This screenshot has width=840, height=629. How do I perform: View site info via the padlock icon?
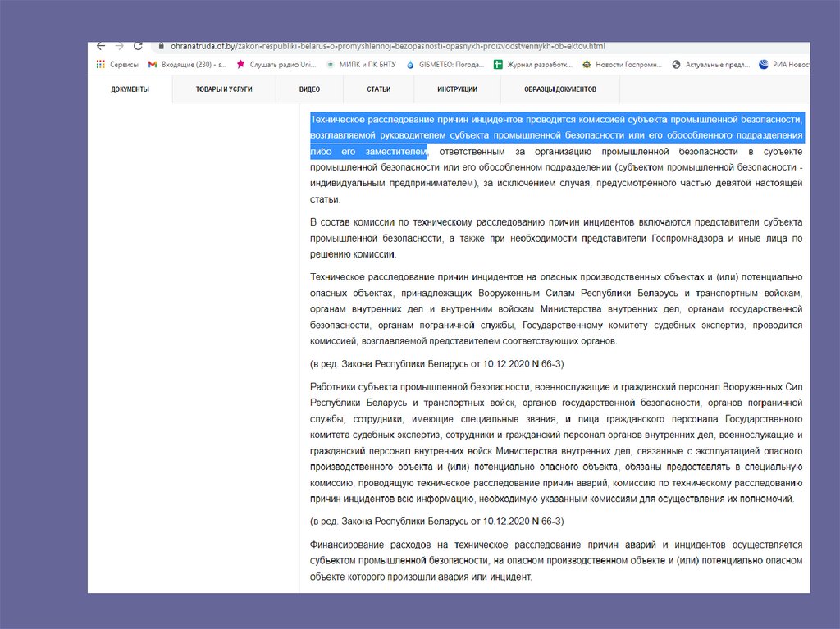click(162, 46)
